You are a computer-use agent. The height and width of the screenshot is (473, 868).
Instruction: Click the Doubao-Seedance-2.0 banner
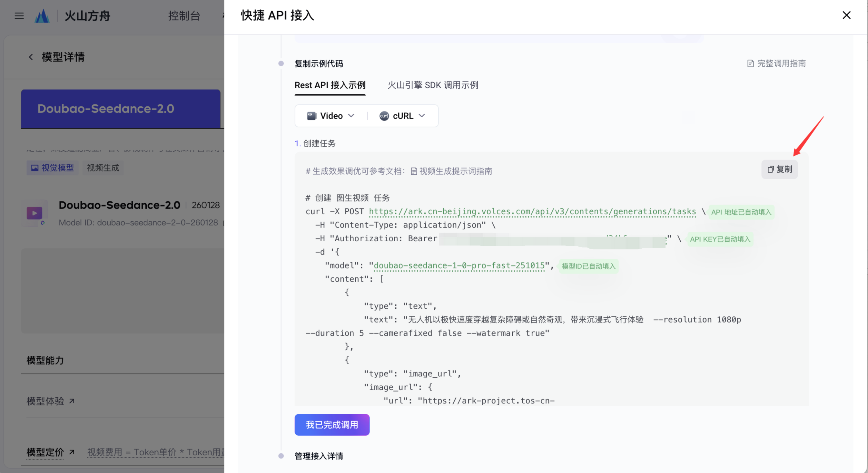click(121, 109)
